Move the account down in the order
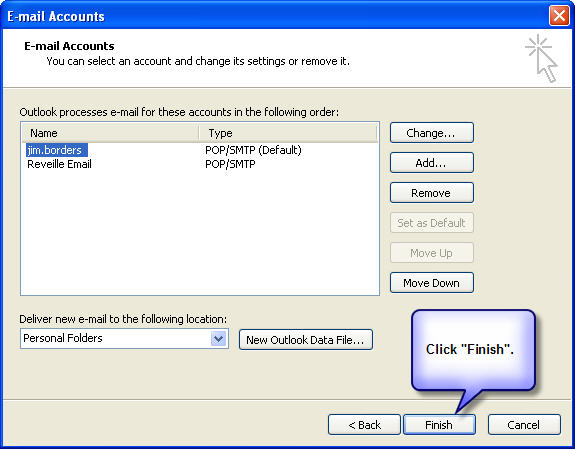The image size is (575, 449). click(x=432, y=282)
